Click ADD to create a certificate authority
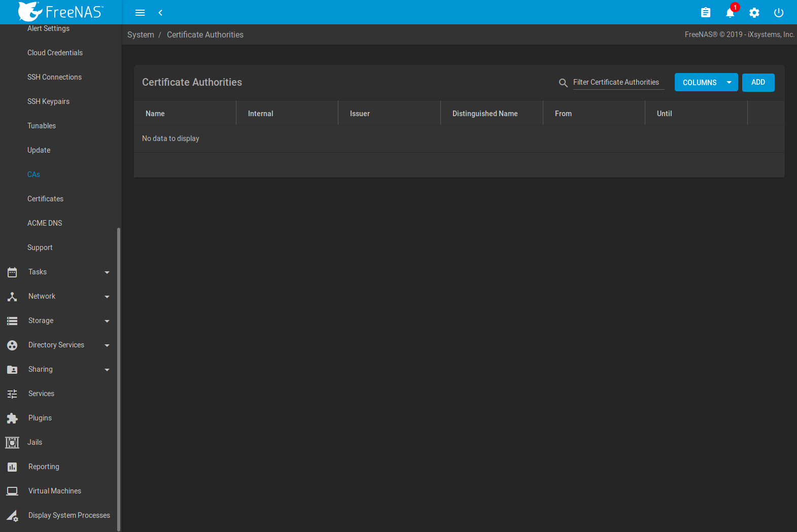The image size is (797, 532). pos(758,83)
